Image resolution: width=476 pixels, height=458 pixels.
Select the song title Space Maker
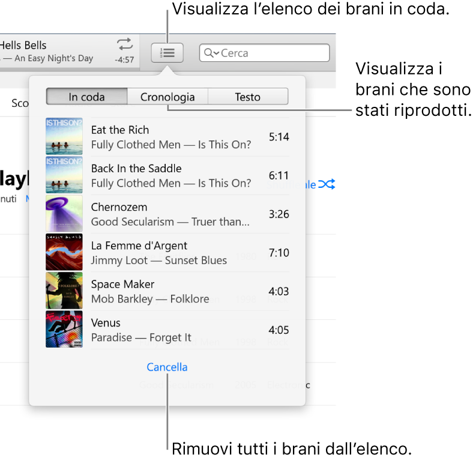point(123,284)
